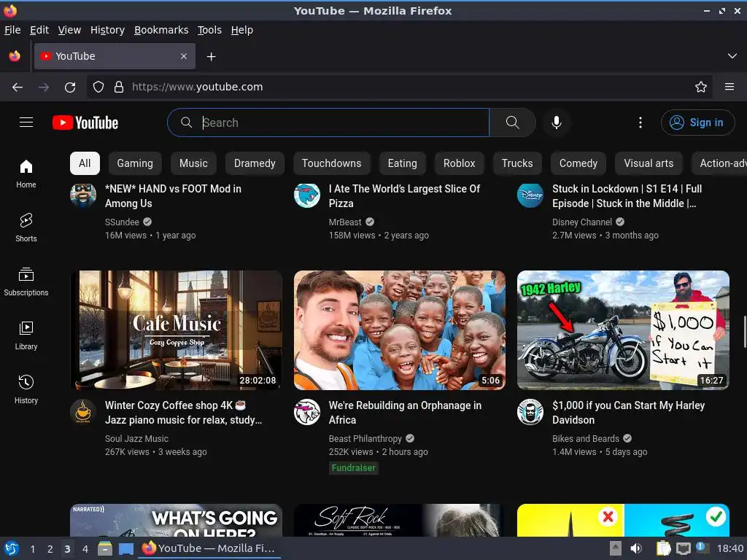Select the Dramedy filter chip
The width and height of the screenshot is (747, 560).
pos(255,163)
